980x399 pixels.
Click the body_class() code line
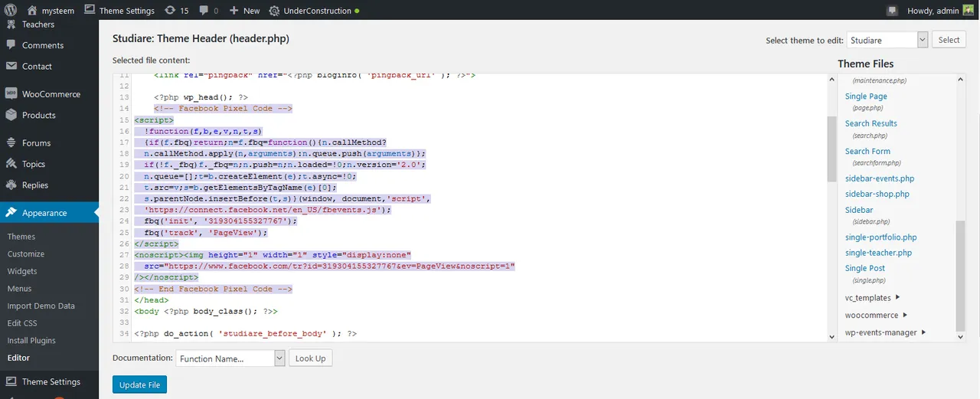[206, 312]
